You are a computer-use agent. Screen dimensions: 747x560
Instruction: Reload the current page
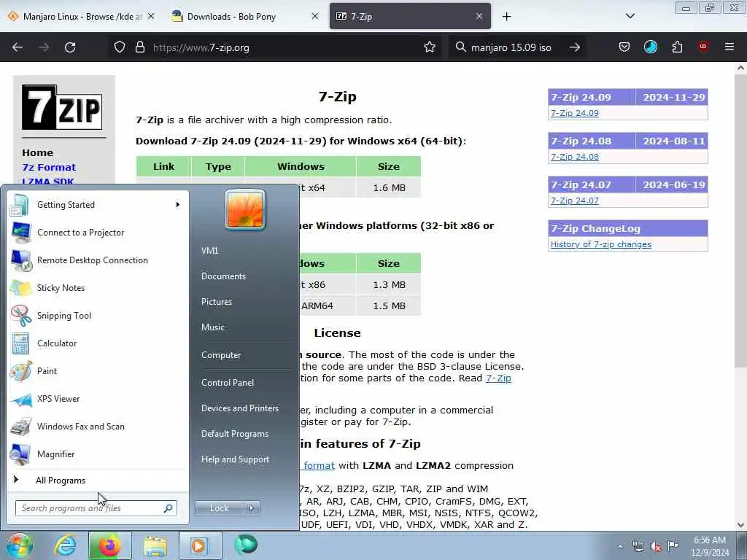coord(70,47)
